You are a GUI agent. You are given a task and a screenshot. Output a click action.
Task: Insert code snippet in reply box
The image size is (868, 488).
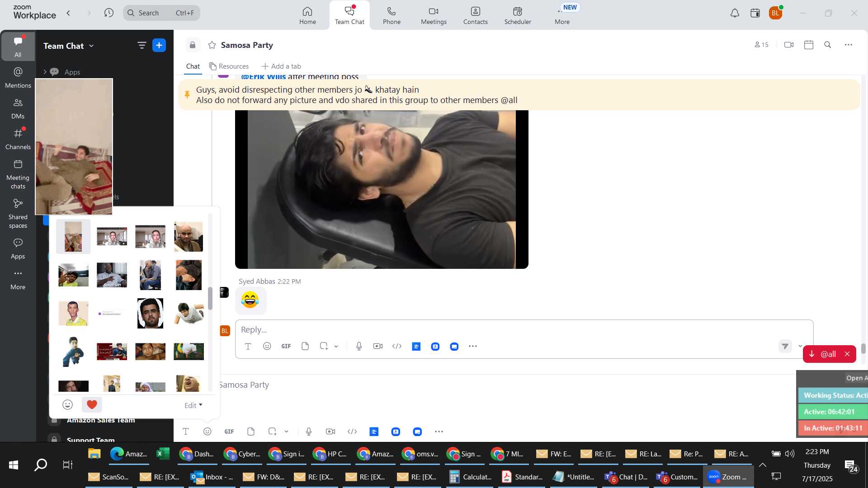pyautogui.click(x=397, y=346)
